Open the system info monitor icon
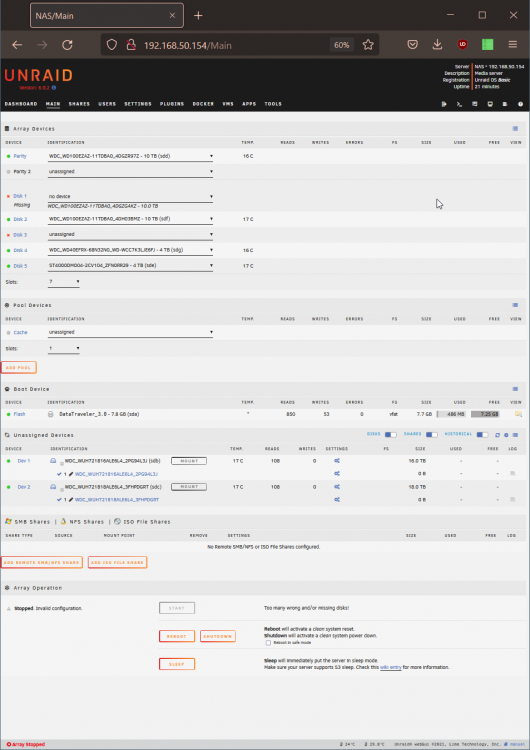Screen dimensions: 530x750 click(490, 104)
